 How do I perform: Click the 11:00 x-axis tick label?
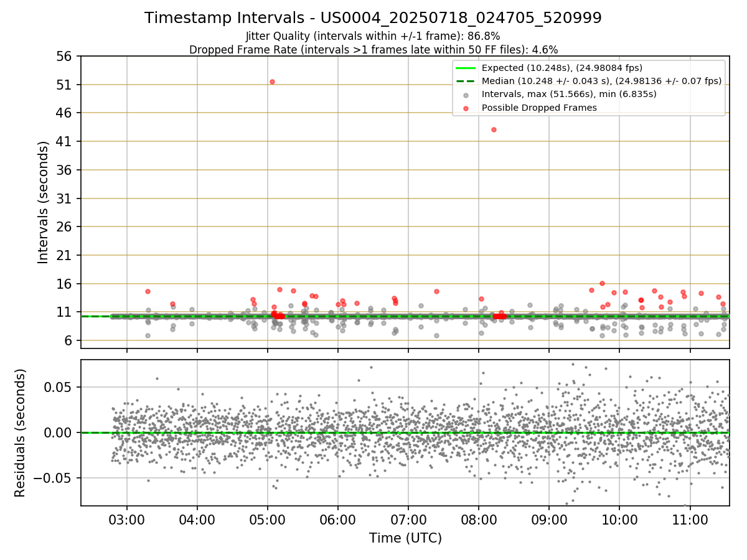[690, 520]
